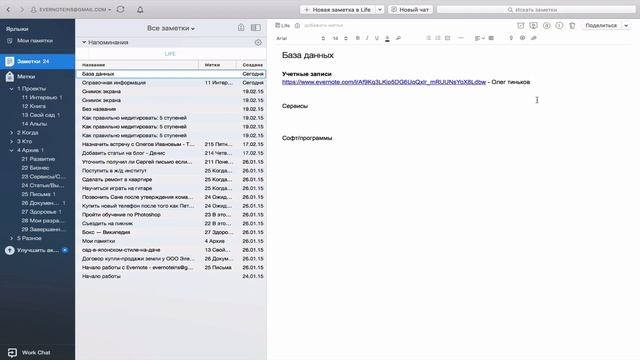Screen dimensions: 640x360
Task: Open note Справочная информация
Action: point(171,83)
